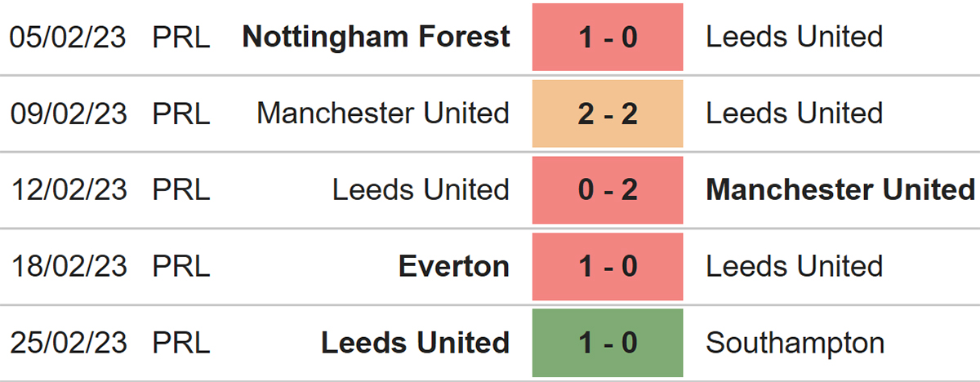Image resolution: width=980 pixels, height=382 pixels.
Task: Click Manchester United in the 09/02/23 row
Action: point(383,113)
